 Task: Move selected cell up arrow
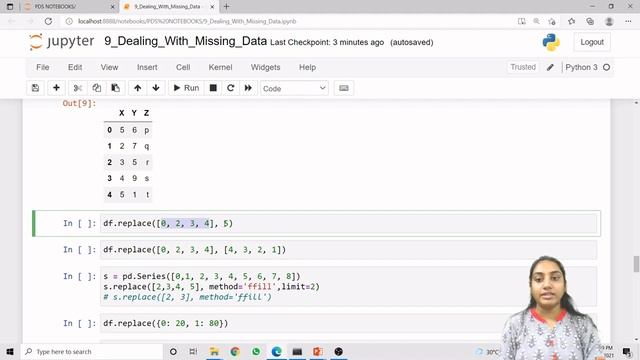point(138,88)
